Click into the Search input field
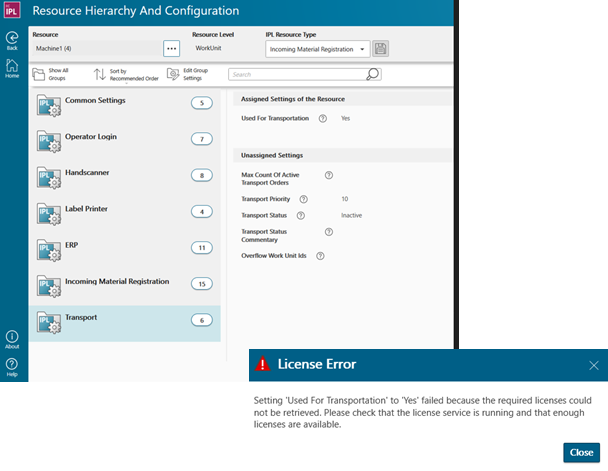The image size is (608, 471). pyautogui.click(x=295, y=74)
